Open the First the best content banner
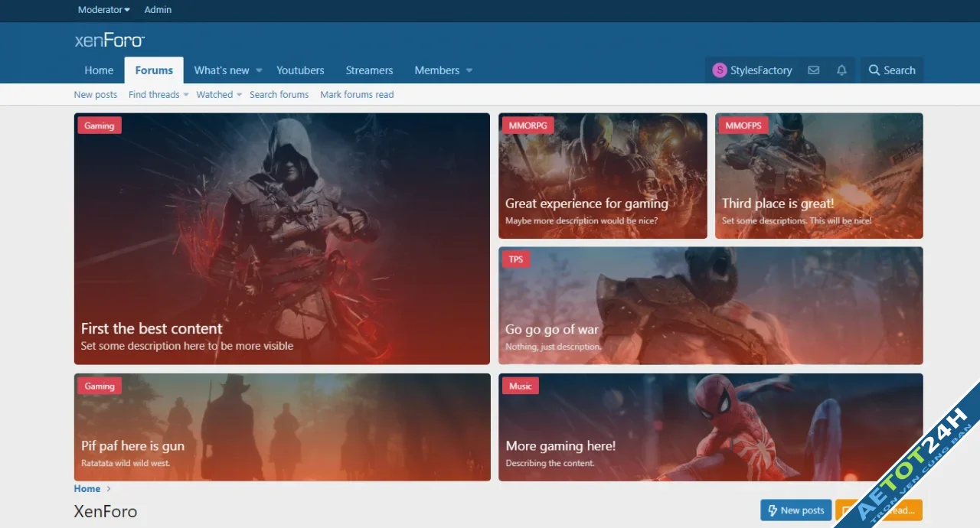This screenshot has width=980, height=528. [x=282, y=237]
